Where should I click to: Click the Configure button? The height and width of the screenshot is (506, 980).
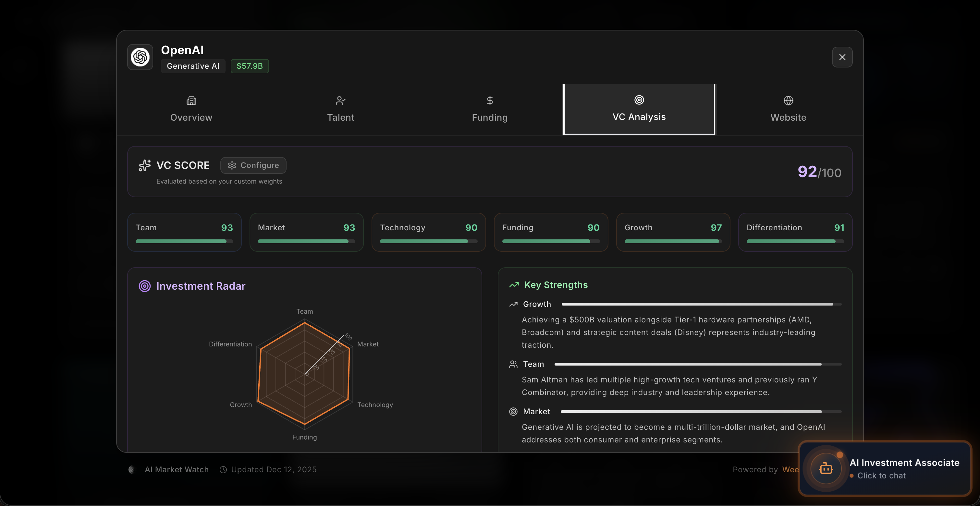(x=253, y=165)
